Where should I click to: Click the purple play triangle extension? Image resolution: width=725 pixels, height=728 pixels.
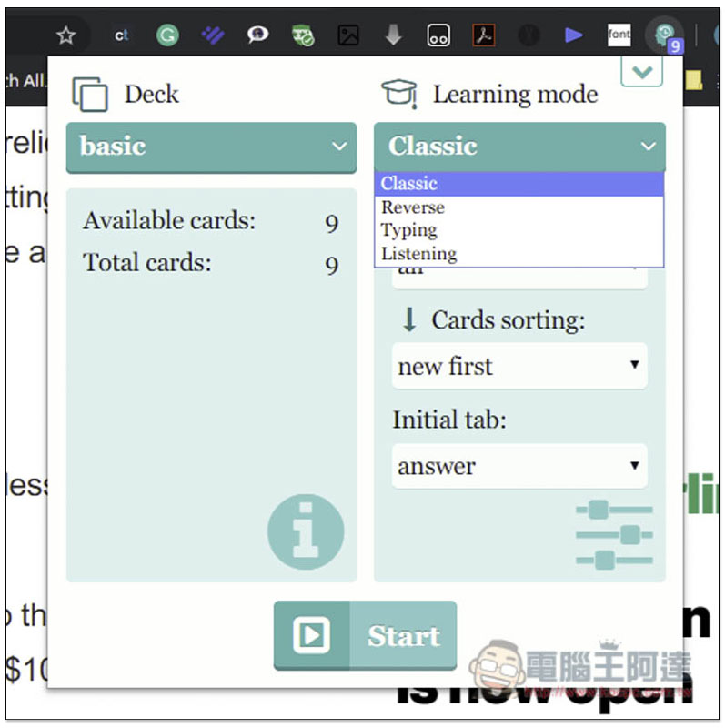pos(573,35)
